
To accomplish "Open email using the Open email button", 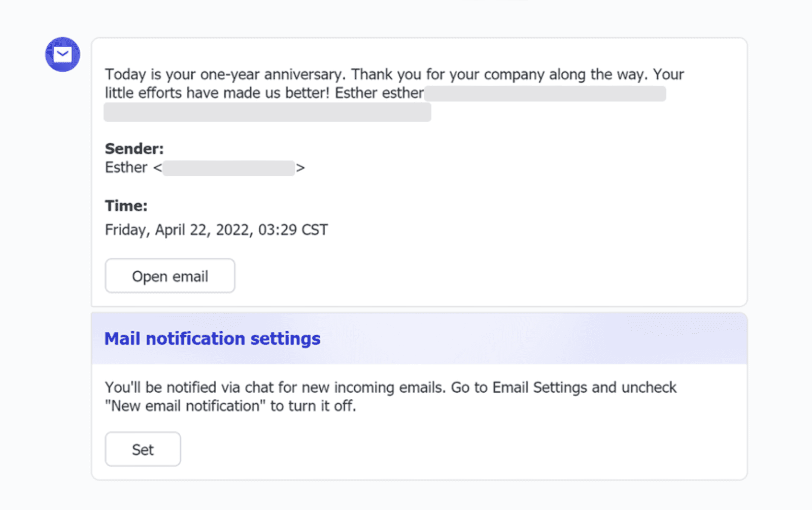I will tap(170, 276).
